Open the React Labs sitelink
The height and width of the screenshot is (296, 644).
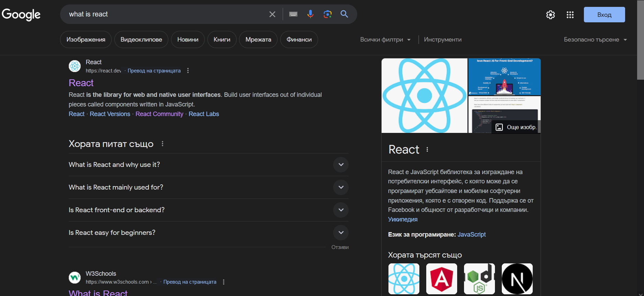point(204,114)
